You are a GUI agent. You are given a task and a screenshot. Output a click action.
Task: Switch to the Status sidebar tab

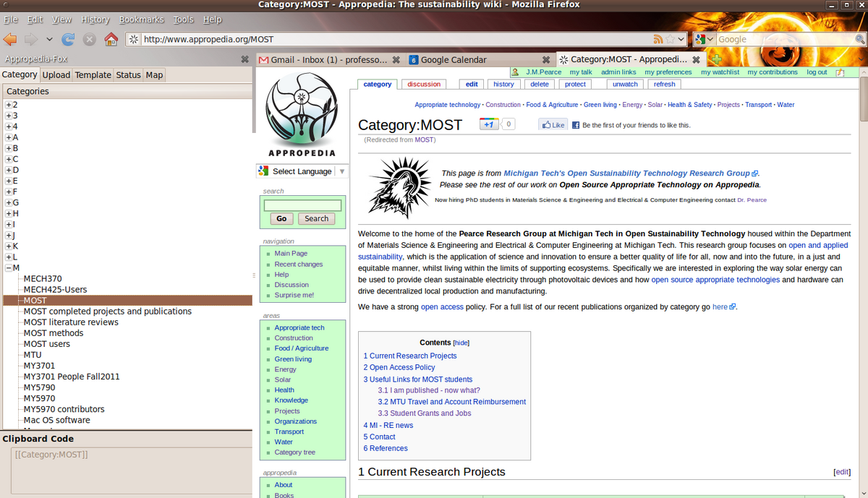(x=129, y=74)
